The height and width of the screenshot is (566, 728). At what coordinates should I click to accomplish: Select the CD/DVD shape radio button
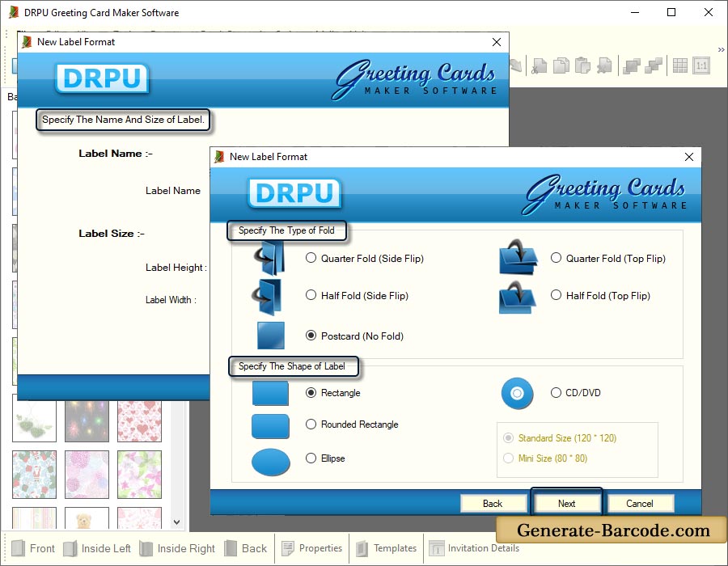coord(557,392)
